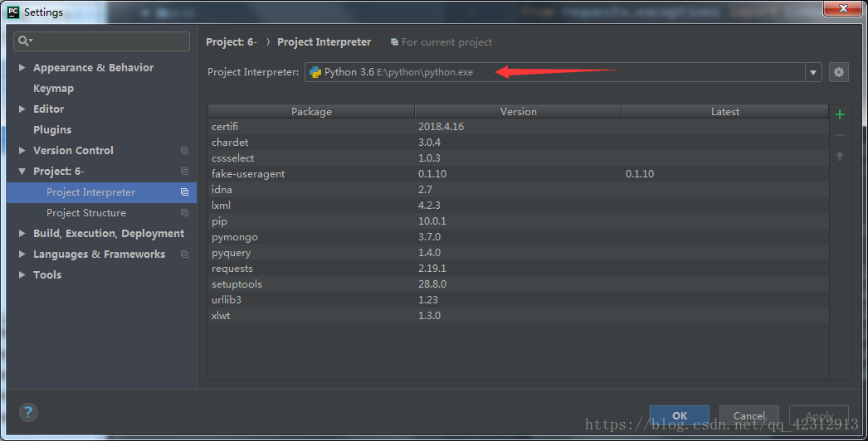Collapse the Project: 6- section

pos(22,172)
